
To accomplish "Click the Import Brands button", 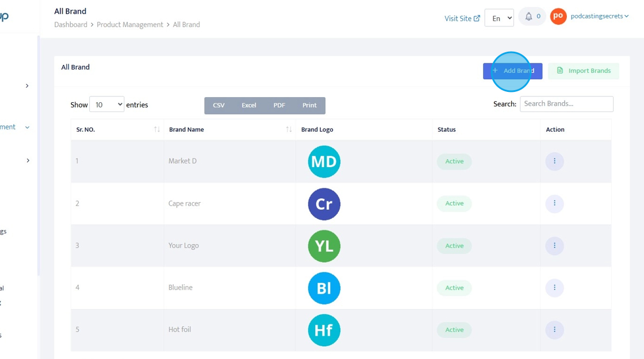I will point(583,71).
